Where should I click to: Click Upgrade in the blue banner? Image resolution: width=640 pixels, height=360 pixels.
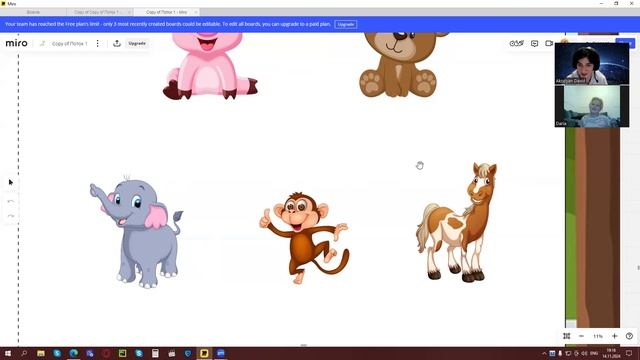point(346,24)
